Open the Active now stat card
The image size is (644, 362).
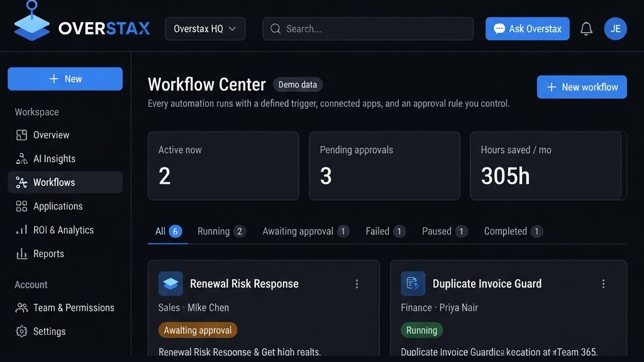coord(223,166)
